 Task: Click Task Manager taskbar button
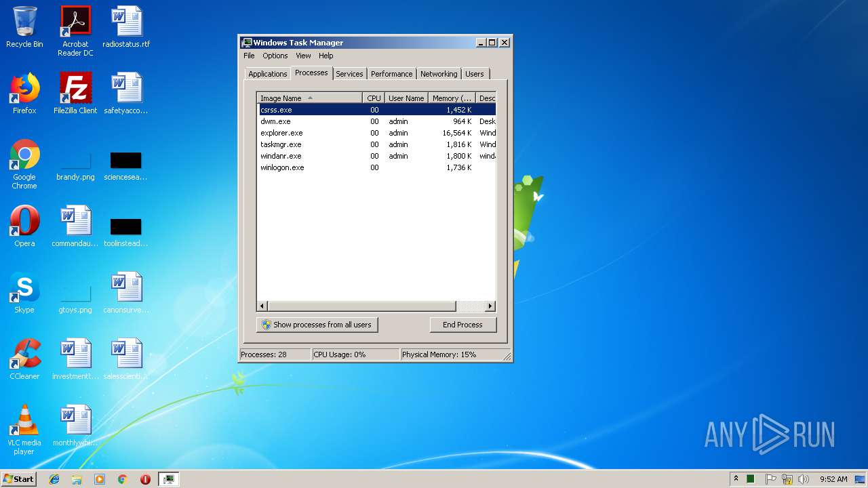168,479
